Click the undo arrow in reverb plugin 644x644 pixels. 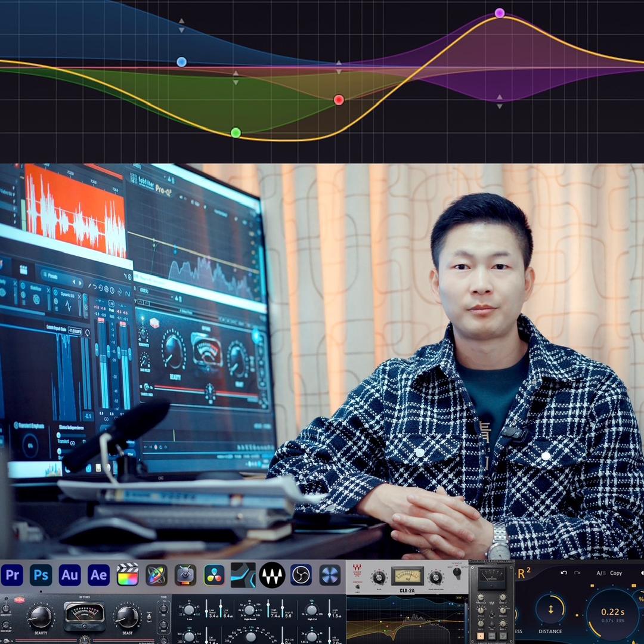[563, 573]
